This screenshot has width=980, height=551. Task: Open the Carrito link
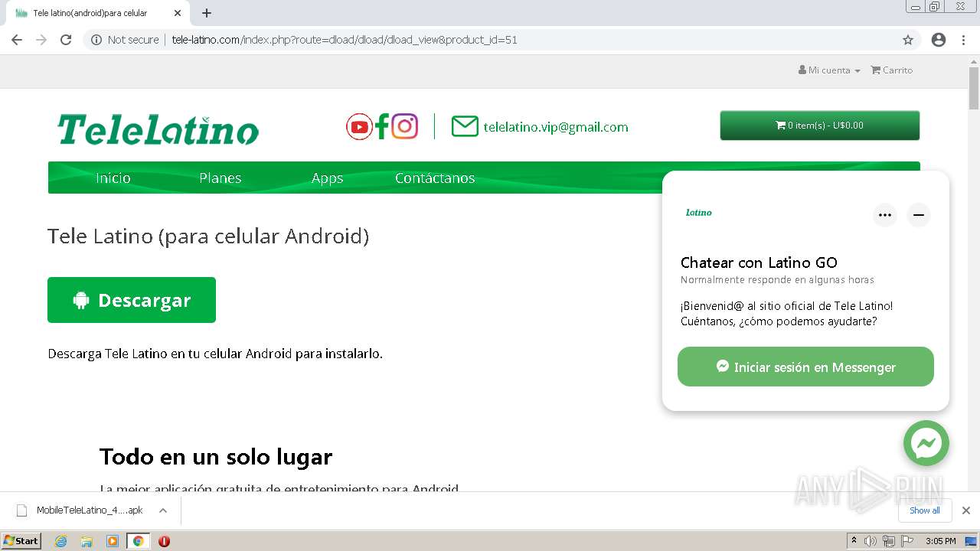[x=892, y=70]
